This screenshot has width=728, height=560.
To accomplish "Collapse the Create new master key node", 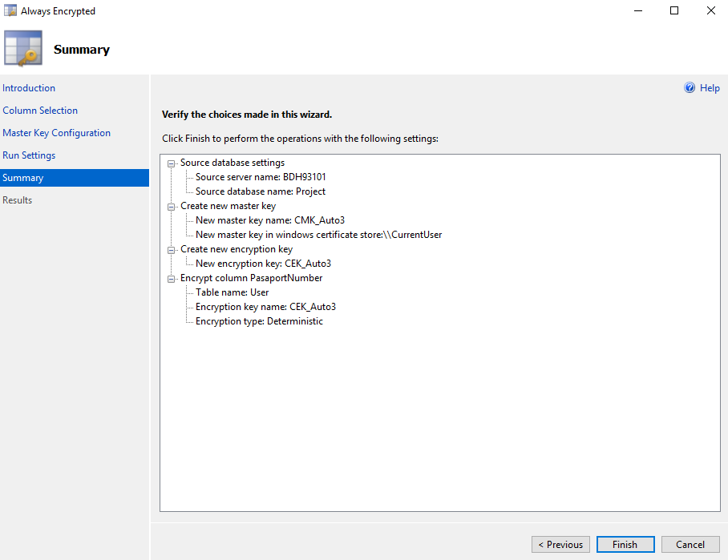I will [x=172, y=207].
